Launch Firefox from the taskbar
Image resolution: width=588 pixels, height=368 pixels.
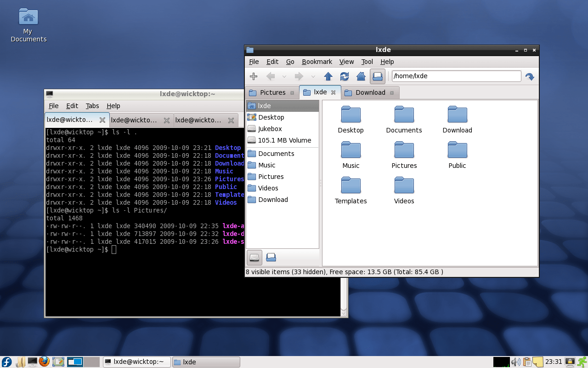pos(44,362)
